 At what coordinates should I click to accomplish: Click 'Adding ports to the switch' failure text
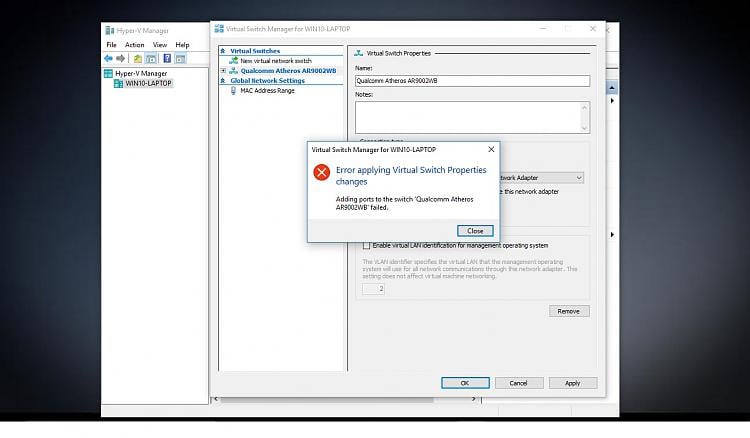click(x=405, y=203)
